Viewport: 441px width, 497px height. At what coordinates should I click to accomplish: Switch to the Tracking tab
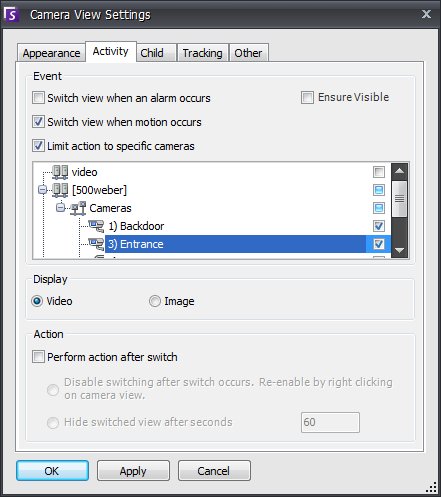pyautogui.click(x=203, y=53)
